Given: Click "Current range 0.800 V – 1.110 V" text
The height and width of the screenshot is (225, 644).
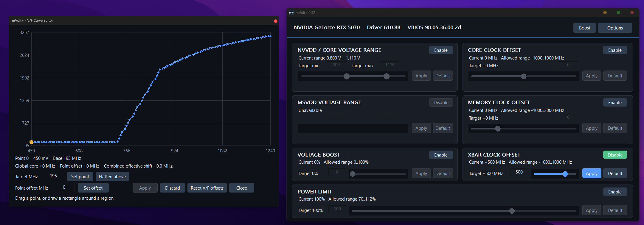Looking at the screenshot, I should pos(329,58).
